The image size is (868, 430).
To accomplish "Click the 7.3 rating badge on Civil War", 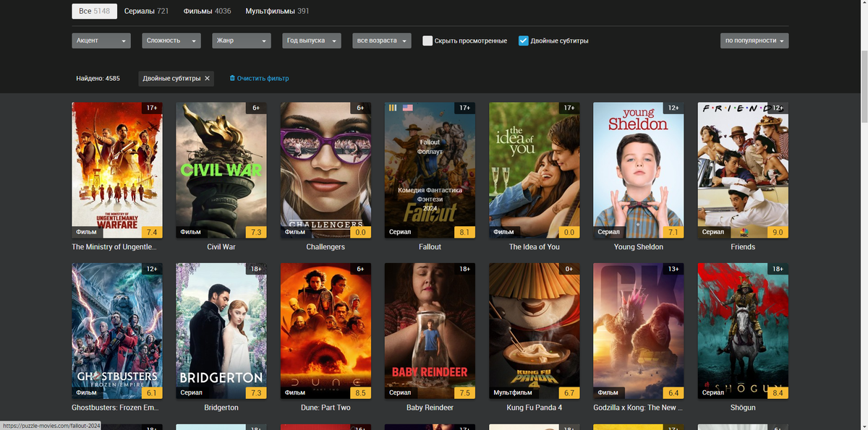I will click(x=256, y=232).
